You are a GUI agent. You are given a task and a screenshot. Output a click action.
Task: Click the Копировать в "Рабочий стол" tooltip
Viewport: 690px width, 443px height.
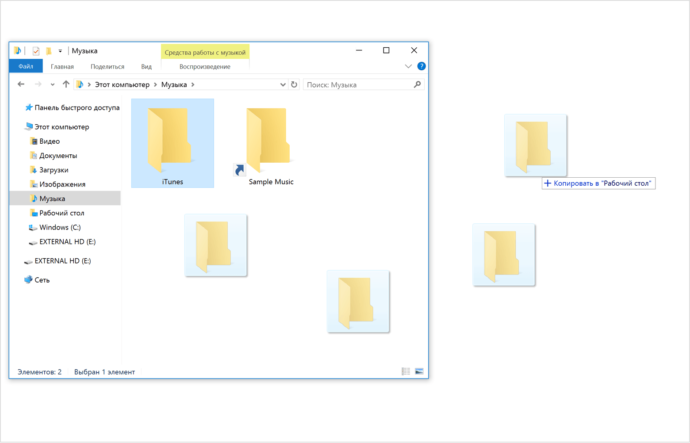pos(598,183)
